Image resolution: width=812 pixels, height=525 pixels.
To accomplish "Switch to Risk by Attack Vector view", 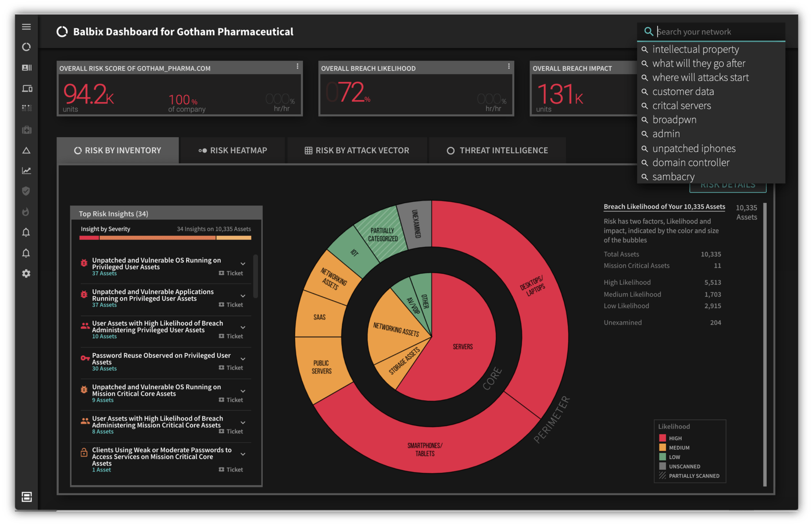I will tap(357, 150).
